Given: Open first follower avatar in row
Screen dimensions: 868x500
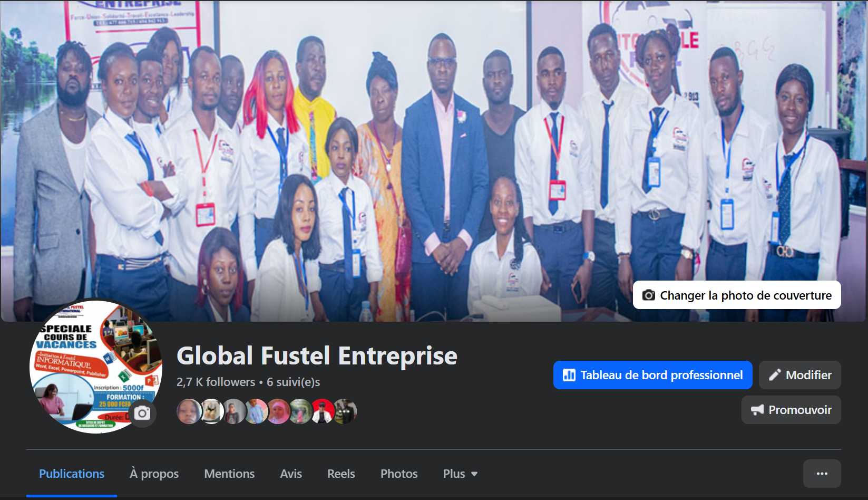Looking at the screenshot, I should coord(189,411).
